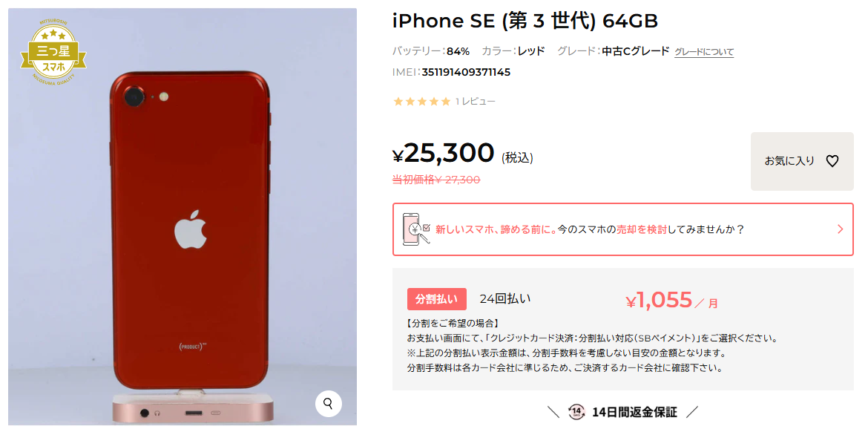
Task: Click the crossed-out 当初価格 ¥27,300
Action: point(436,179)
